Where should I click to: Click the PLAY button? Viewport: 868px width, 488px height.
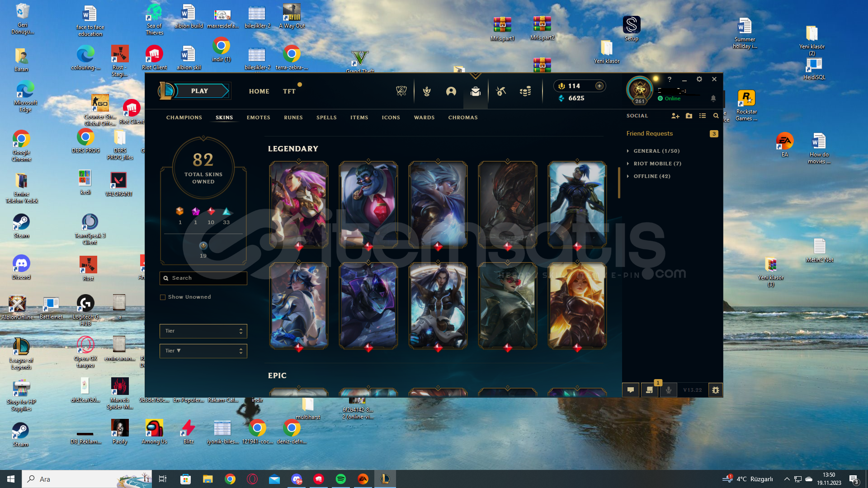199,91
